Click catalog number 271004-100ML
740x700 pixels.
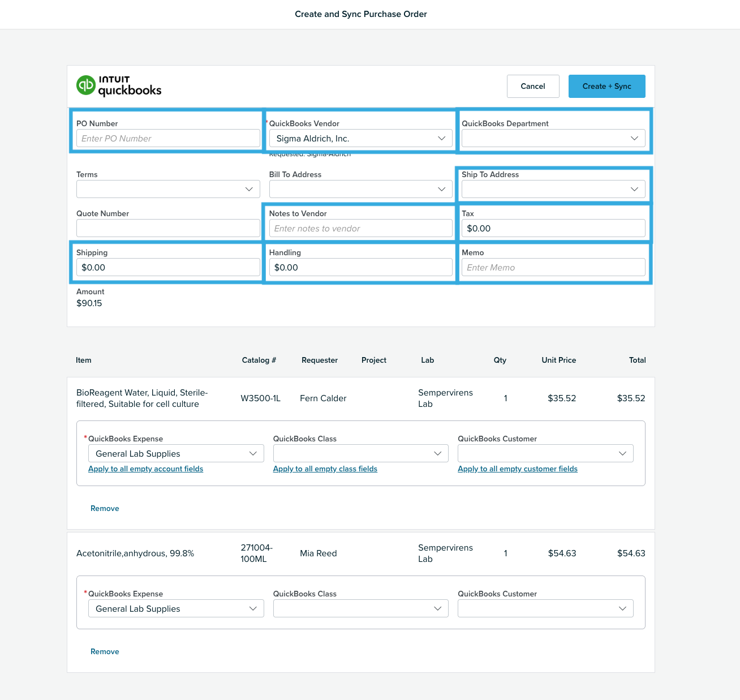tap(257, 553)
